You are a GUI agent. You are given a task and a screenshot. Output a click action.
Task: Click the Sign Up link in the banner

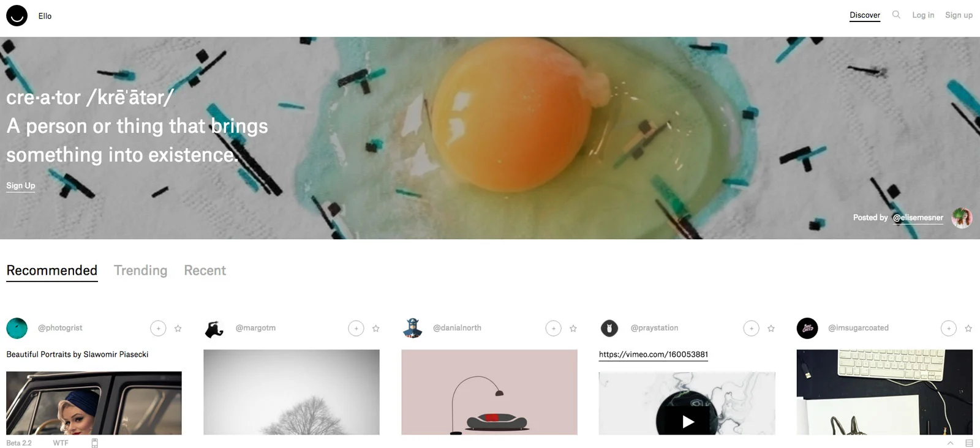coord(21,185)
